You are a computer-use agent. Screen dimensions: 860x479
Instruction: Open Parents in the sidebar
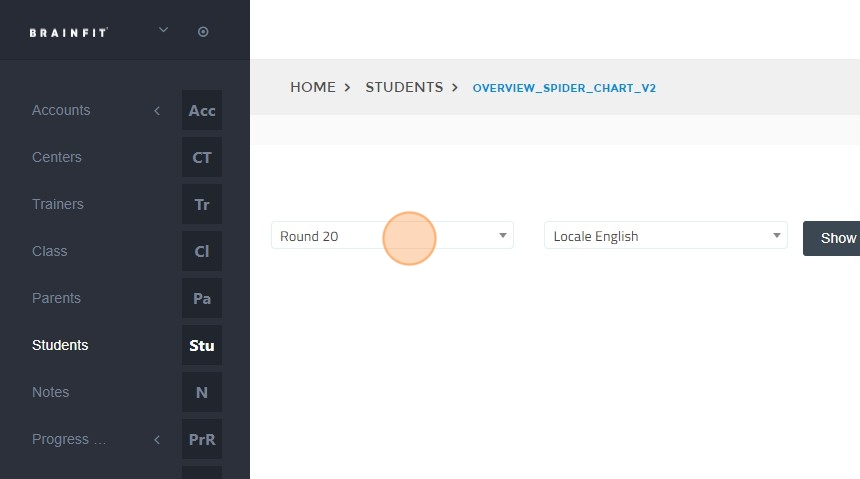(56, 298)
